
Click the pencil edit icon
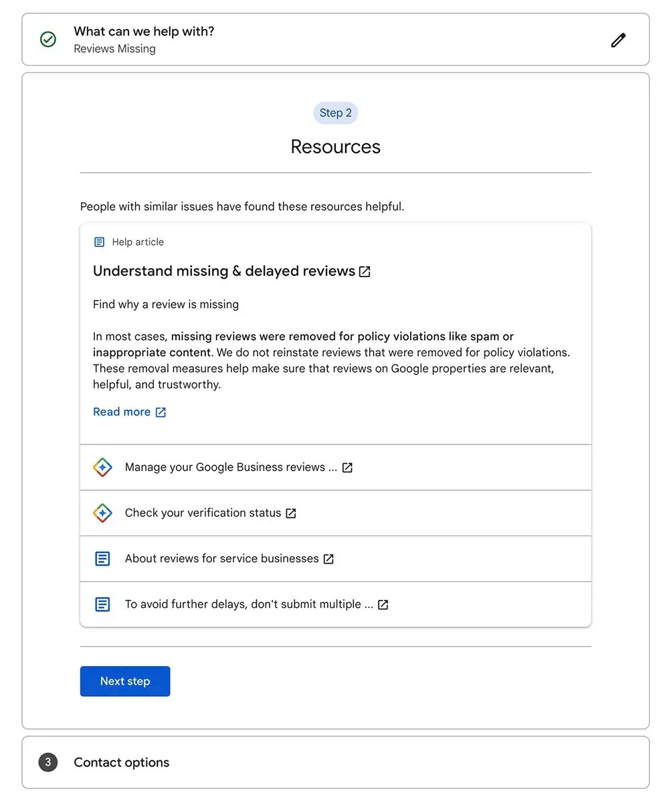619,40
